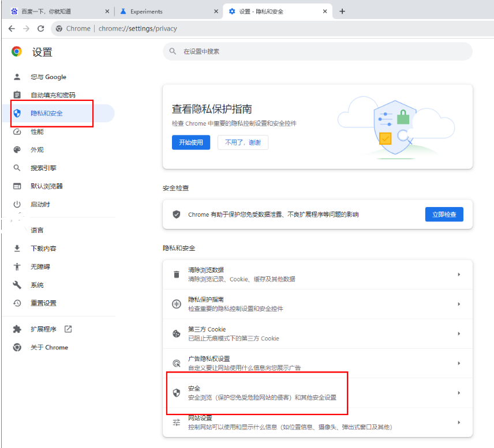The height and width of the screenshot is (448, 494).
Task: Click the palette icon for 外观
Action: (x=17, y=149)
